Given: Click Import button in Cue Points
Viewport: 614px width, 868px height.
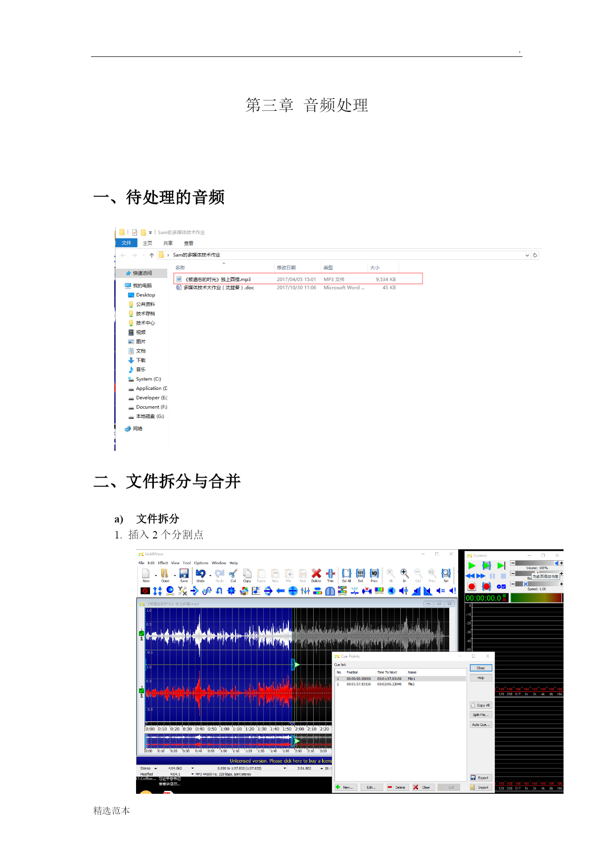Looking at the screenshot, I should (x=480, y=787).
